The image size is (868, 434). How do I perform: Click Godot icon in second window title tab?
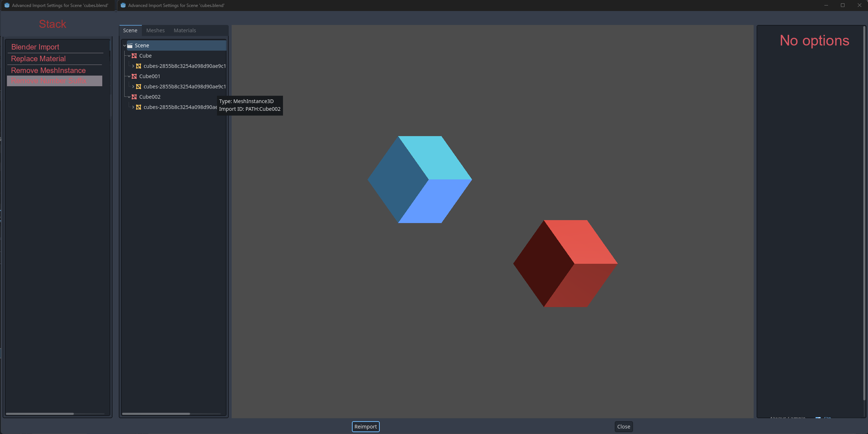[x=123, y=5]
